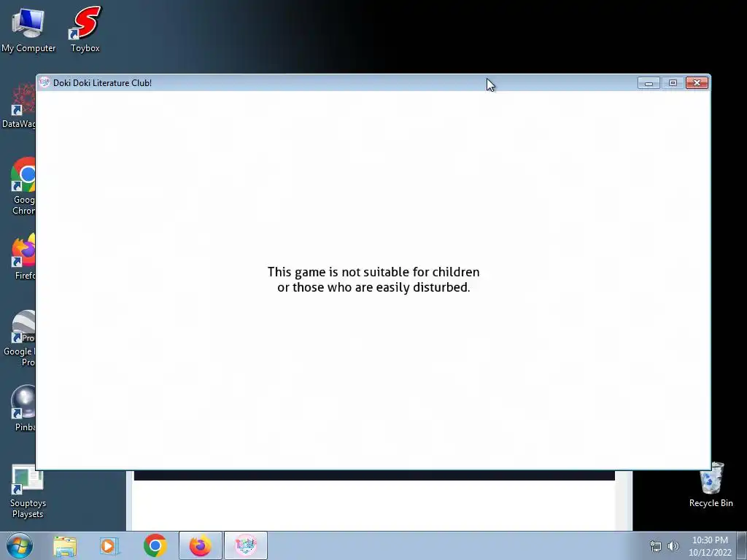Open Windows Explorer from the taskbar
The height and width of the screenshot is (560, 747).
pos(65,545)
